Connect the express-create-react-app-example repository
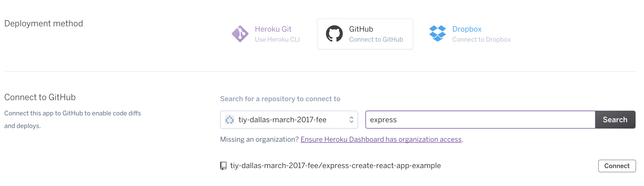 [x=617, y=166]
